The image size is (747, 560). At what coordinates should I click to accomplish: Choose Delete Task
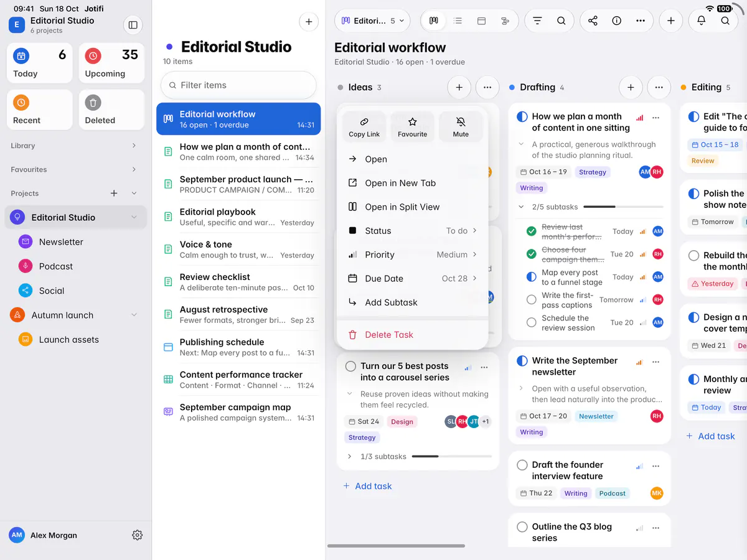(x=413, y=335)
